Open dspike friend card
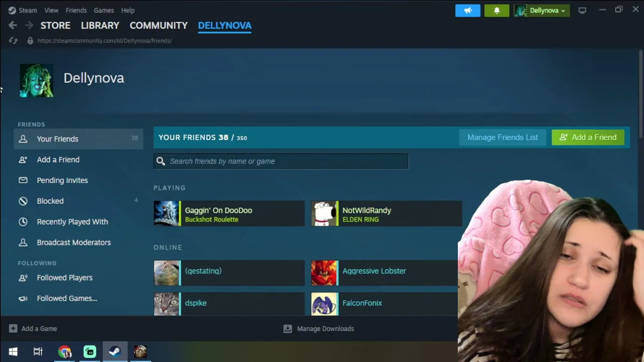 (x=229, y=304)
